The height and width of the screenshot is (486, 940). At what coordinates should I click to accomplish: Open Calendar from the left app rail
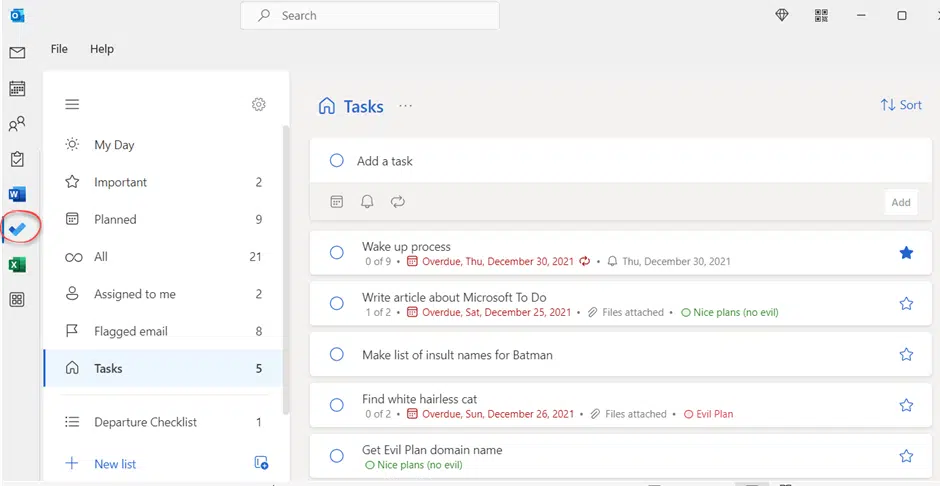17,89
